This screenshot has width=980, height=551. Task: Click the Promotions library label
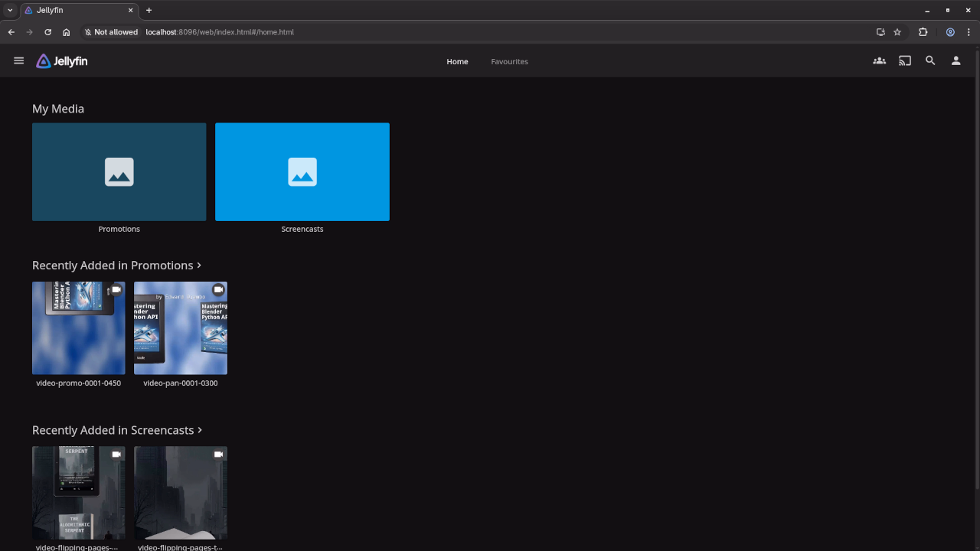tap(119, 229)
